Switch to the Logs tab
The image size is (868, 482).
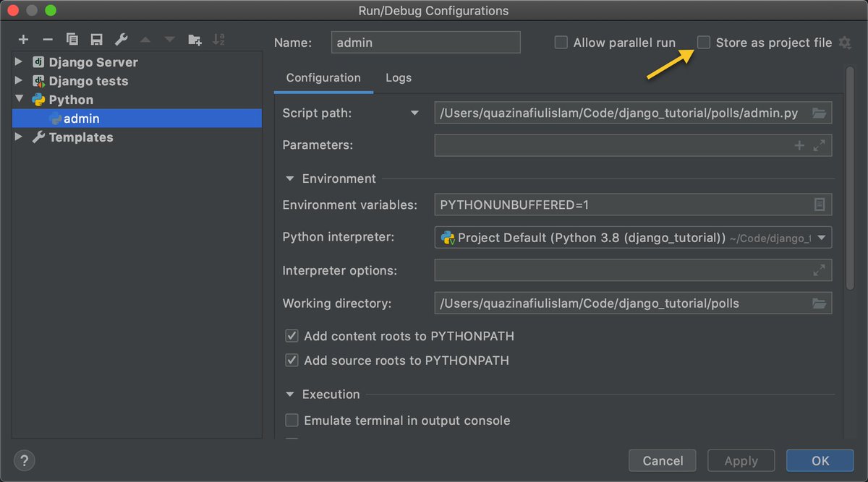coord(399,78)
